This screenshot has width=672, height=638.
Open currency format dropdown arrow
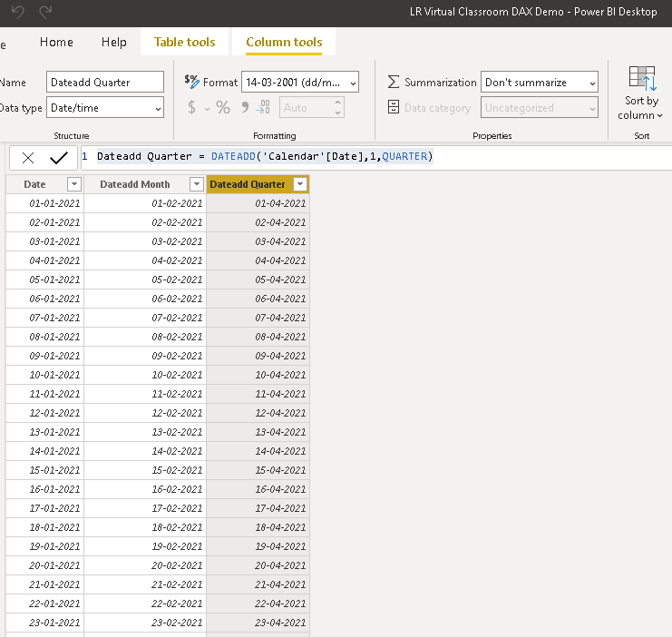208,109
